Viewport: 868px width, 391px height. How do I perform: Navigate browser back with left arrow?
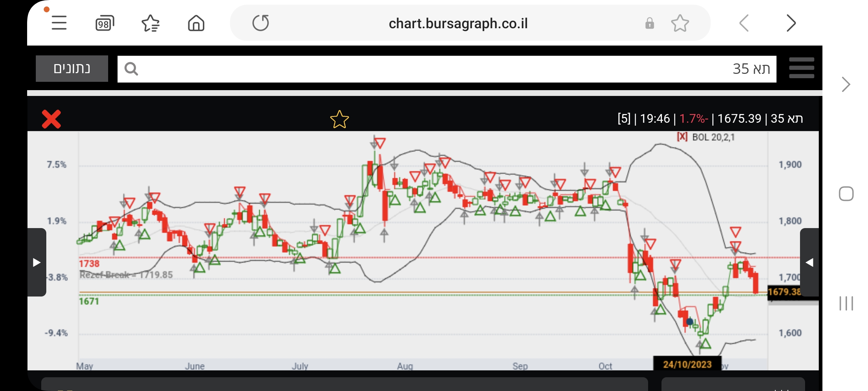[744, 24]
